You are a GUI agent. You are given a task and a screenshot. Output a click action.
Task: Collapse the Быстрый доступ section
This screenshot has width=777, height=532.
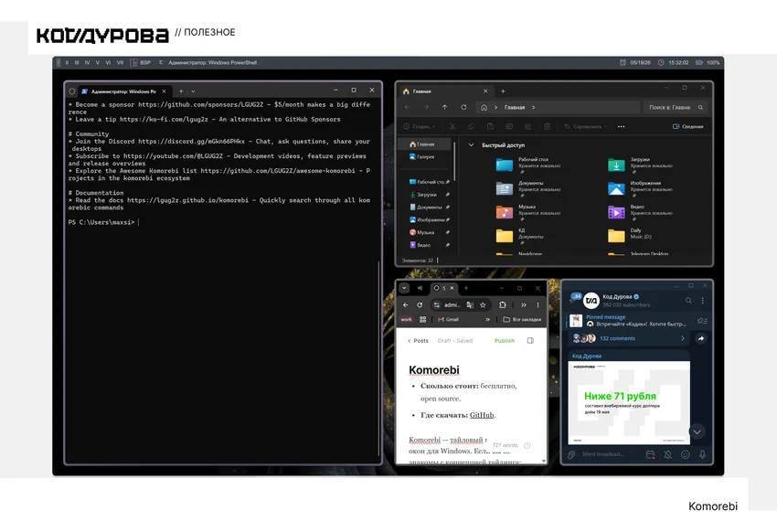[472, 145]
